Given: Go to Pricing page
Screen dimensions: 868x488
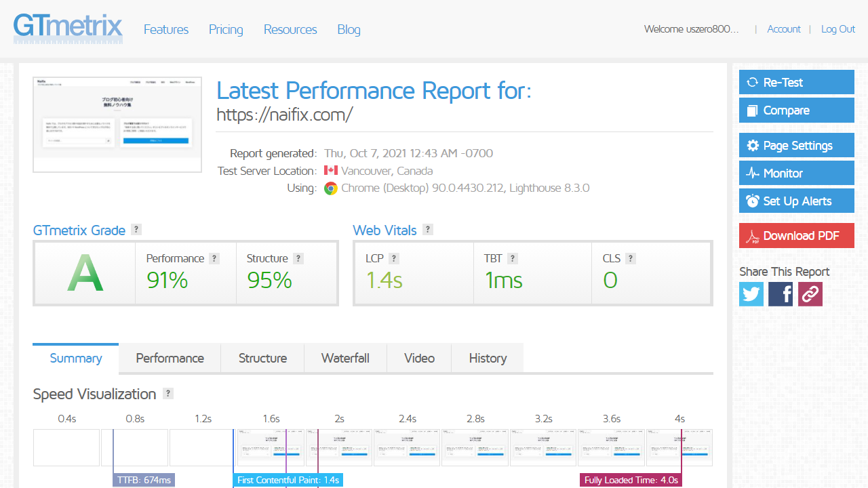Looking at the screenshot, I should [226, 29].
